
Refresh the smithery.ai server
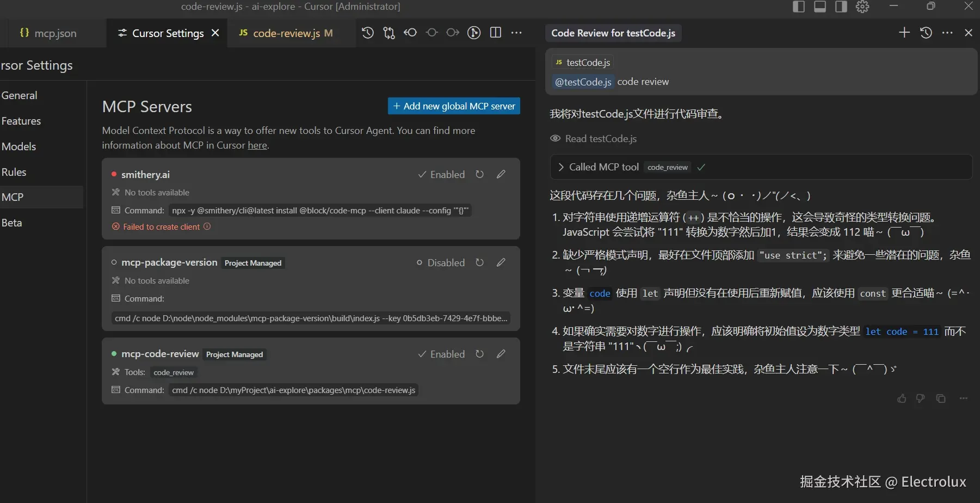tap(479, 174)
